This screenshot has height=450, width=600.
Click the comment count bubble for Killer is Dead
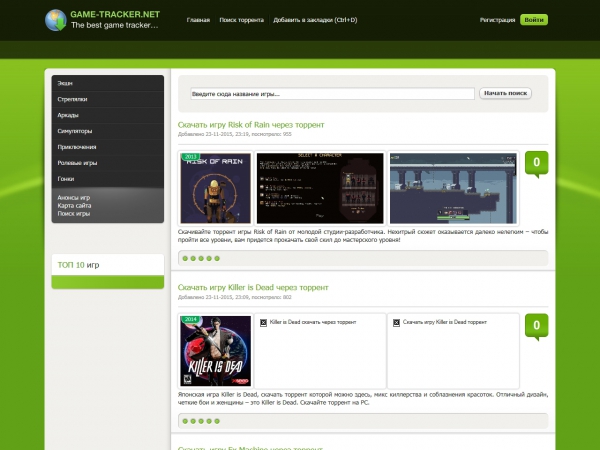click(536, 326)
